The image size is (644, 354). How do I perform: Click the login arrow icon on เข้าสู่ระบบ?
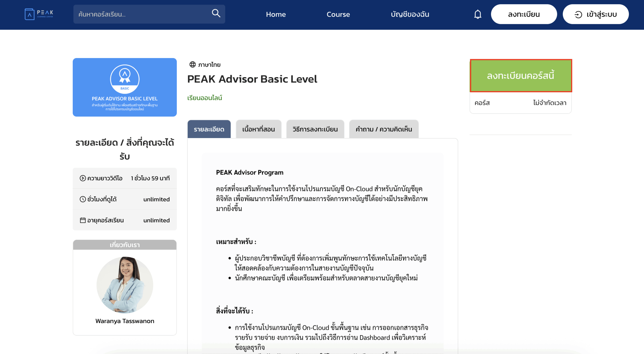(578, 14)
